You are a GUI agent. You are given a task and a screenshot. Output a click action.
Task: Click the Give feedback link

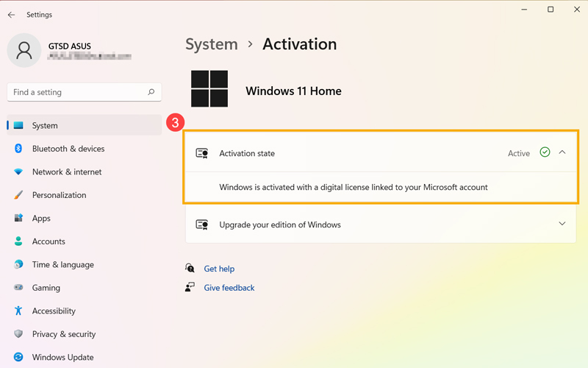(229, 288)
